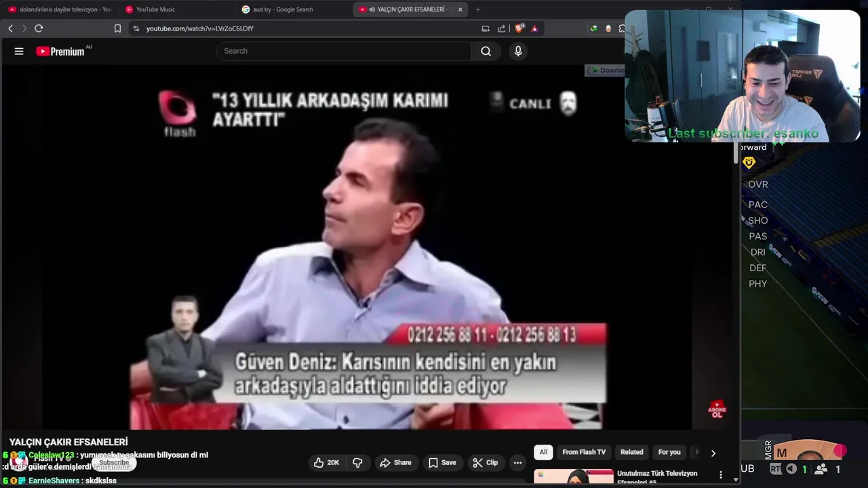
Task: Click the video player to pause
Action: point(366,247)
